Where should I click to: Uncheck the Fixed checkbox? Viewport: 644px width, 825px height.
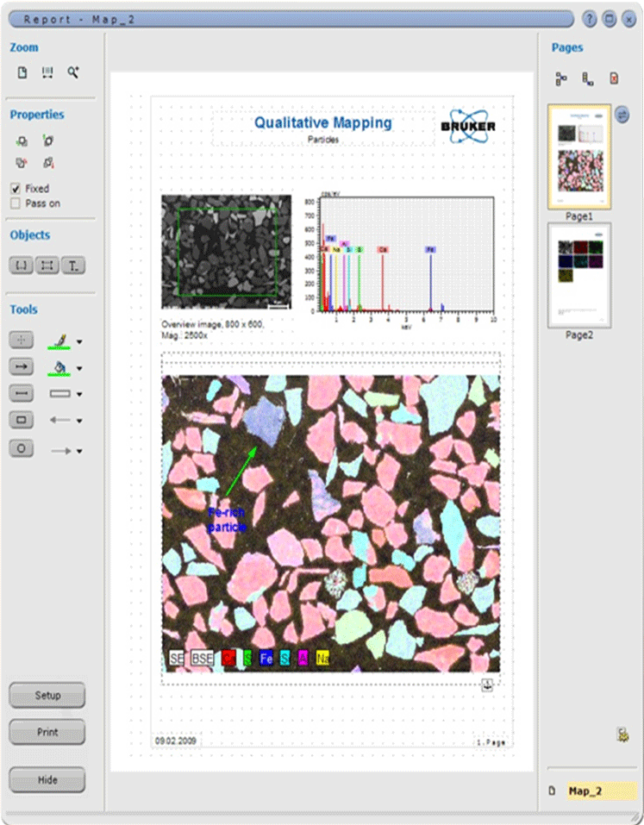coord(16,189)
